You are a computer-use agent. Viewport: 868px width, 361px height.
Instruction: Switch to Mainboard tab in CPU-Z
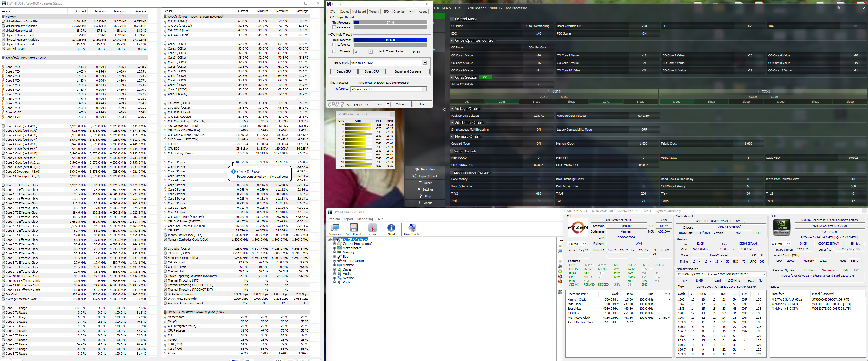359,12
